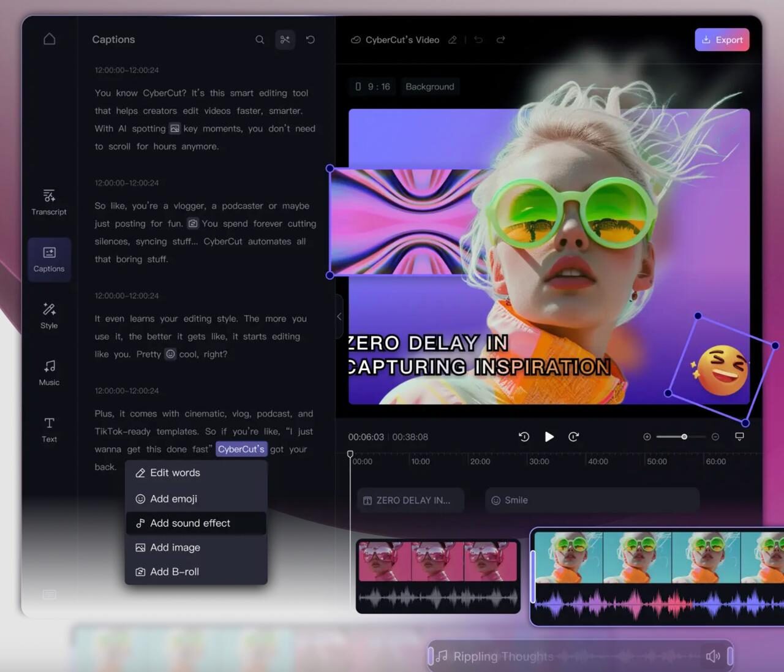Switch to the Transcript panel
Screen dimensions: 784x672
tap(49, 203)
